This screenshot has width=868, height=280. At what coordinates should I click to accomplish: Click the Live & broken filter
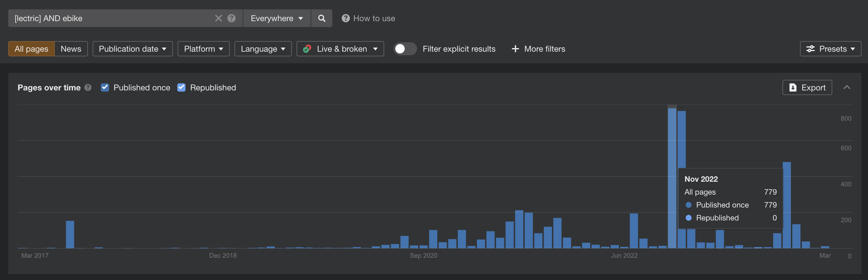tap(340, 49)
